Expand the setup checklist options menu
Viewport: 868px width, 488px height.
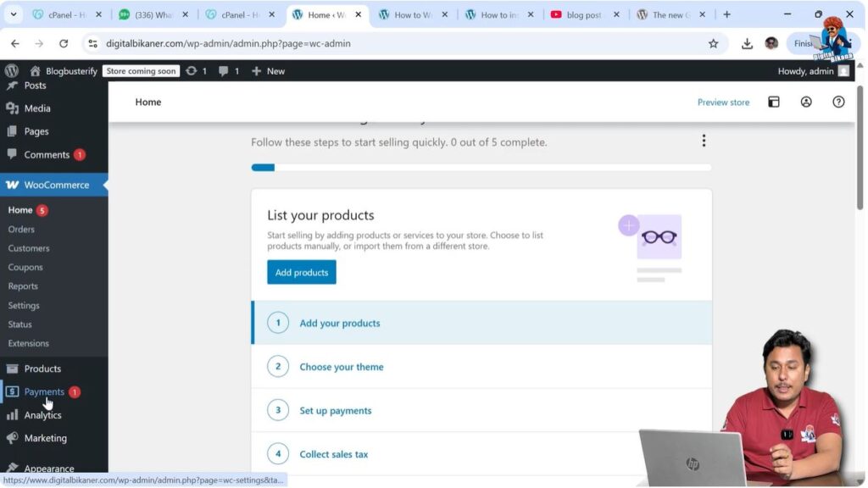click(704, 140)
